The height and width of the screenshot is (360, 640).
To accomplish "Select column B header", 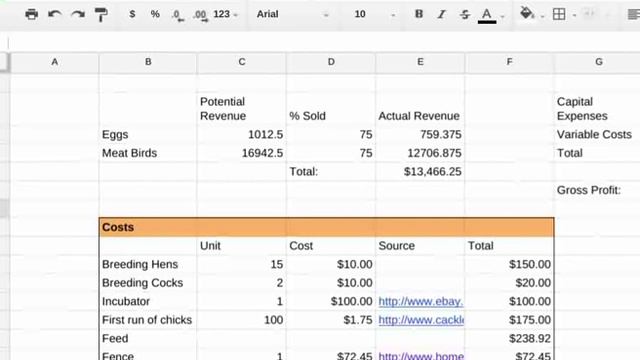I will (x=148, y=62).
